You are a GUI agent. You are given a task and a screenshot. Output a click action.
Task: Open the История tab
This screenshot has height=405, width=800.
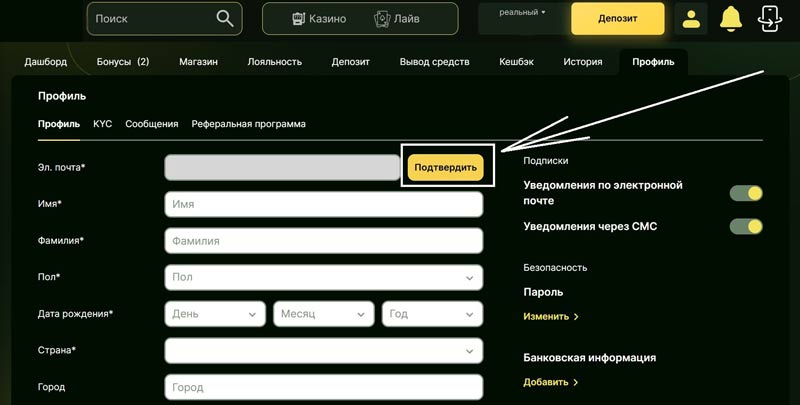(x=583, y=62)
